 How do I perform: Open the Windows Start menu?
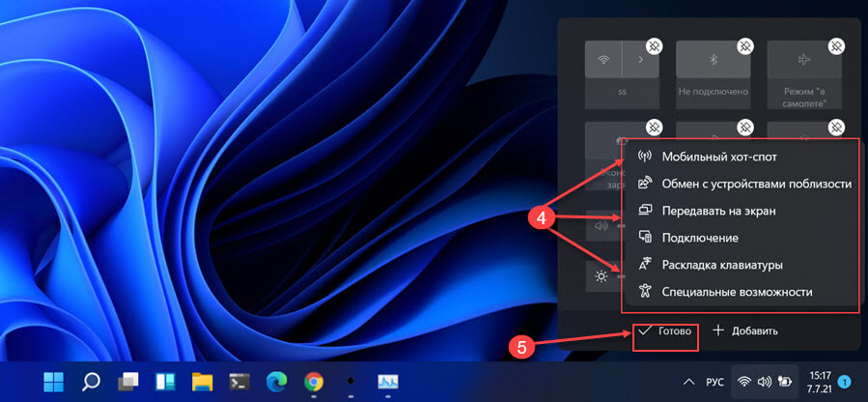(x=54, y=382)
